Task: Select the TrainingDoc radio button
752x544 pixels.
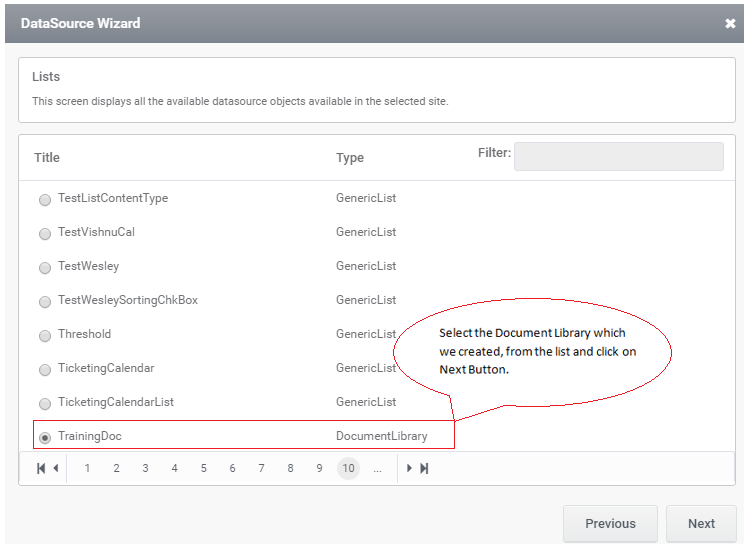Action: [44, 437]
